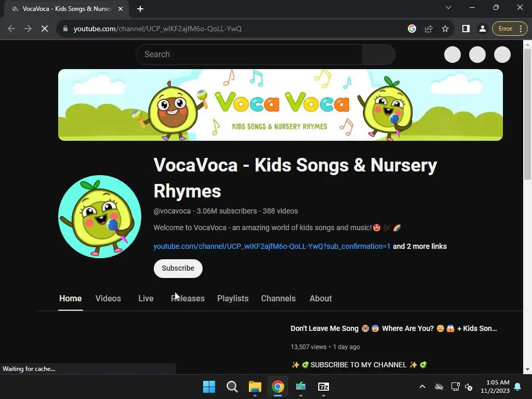The image size is (532, 399).
Task: Toggle the Chrome side panel
Action: click(466, 29)
